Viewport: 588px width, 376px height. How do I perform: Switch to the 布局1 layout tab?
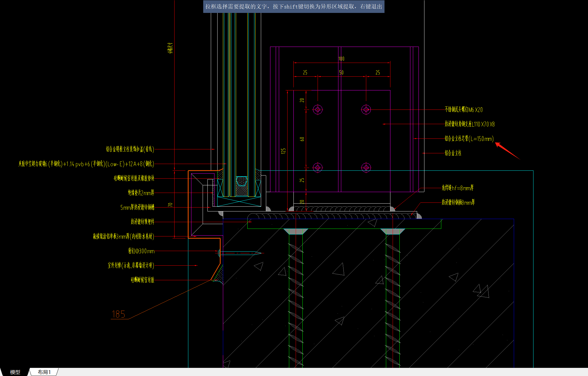(44, 372)
